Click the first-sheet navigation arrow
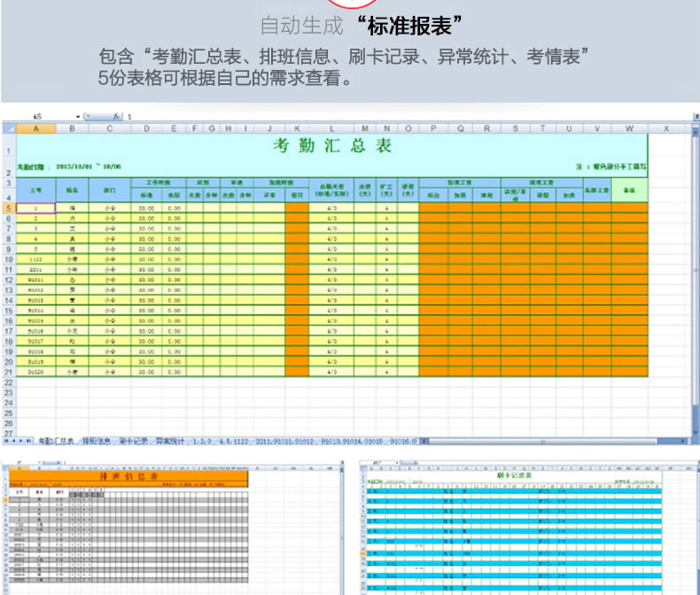 [7, 441]
